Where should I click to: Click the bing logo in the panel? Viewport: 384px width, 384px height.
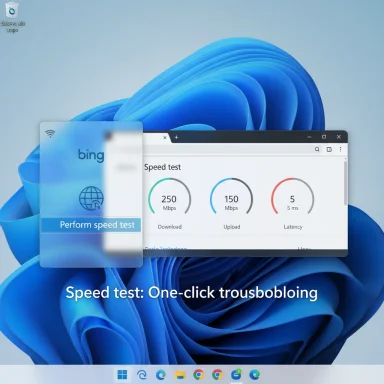tap(91, 155)
